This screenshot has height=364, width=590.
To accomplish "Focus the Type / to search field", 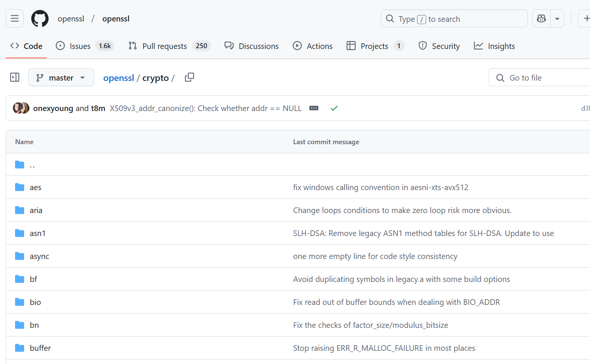I will [x=454, y=18].
